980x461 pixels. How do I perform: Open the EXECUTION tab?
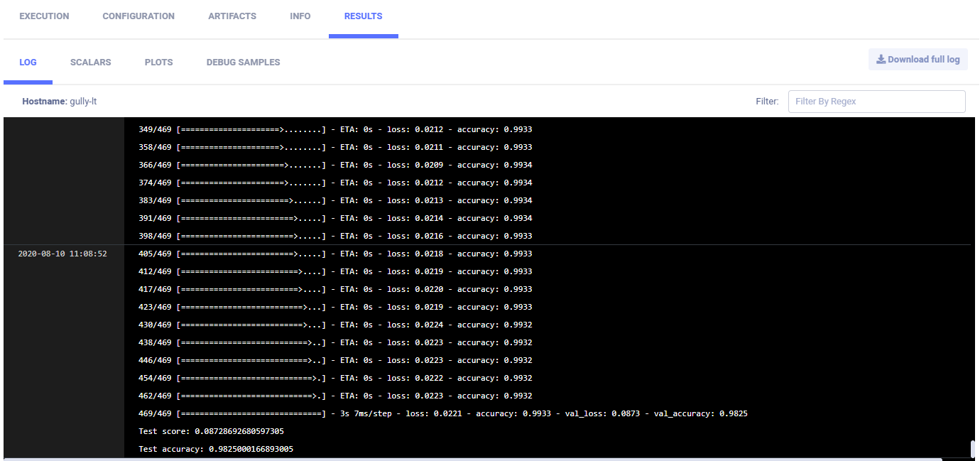(x=44, y=16)
